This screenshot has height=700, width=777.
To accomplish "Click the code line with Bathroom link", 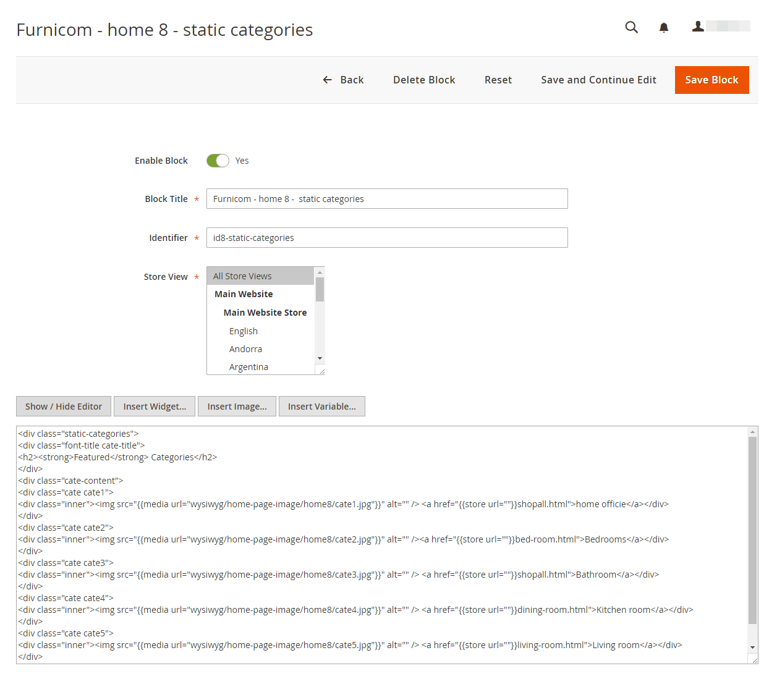I will (338, 575).
